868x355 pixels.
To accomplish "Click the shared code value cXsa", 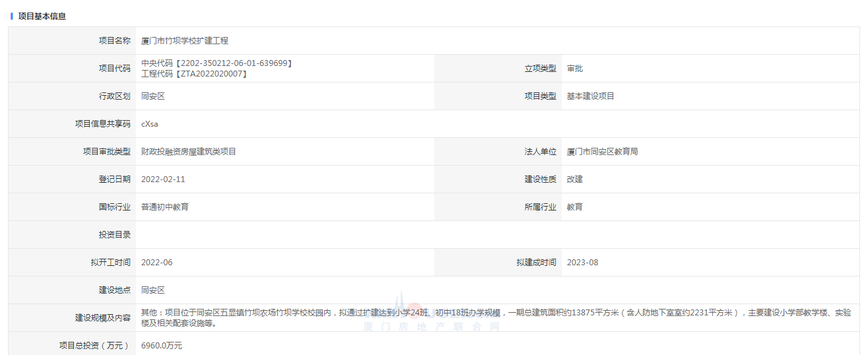I will 149,124.
